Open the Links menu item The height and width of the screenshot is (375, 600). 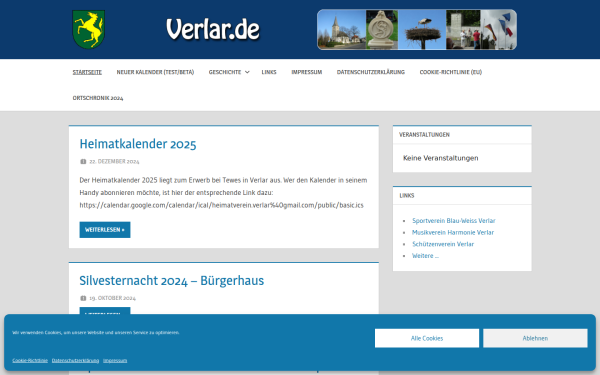[269, 72]
